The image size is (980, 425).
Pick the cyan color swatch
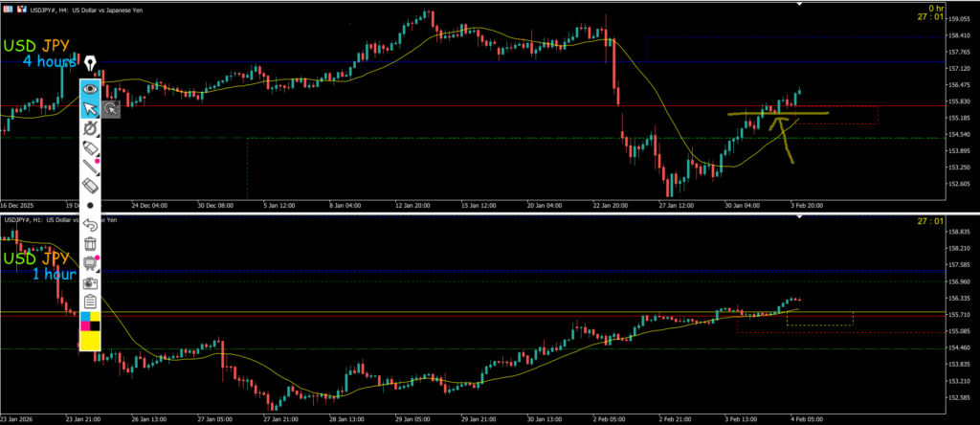tap(84, 317)
